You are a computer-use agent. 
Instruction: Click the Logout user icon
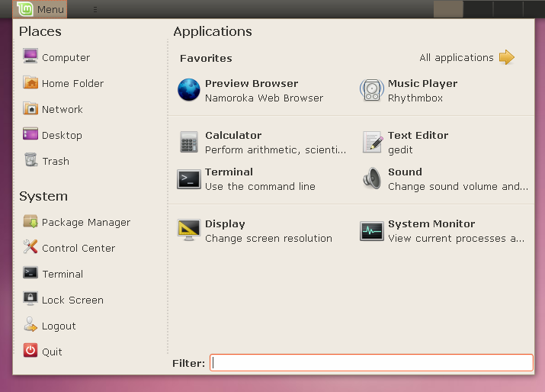pyautogui.click(x=30, y=324)
